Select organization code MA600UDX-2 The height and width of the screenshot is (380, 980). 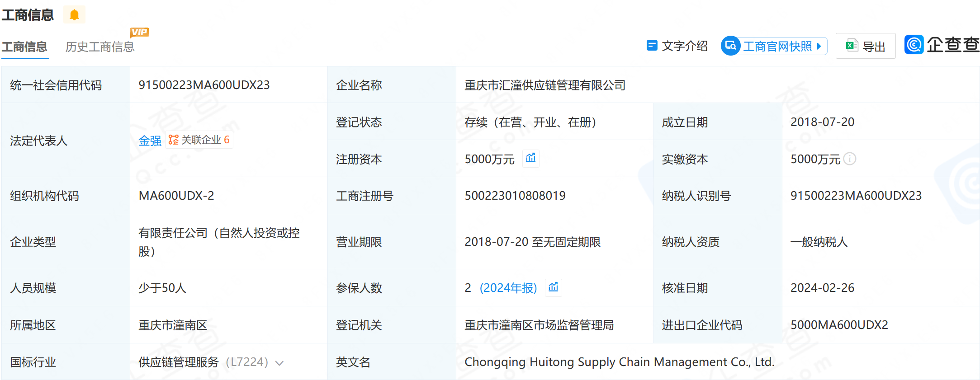[176, 196]
